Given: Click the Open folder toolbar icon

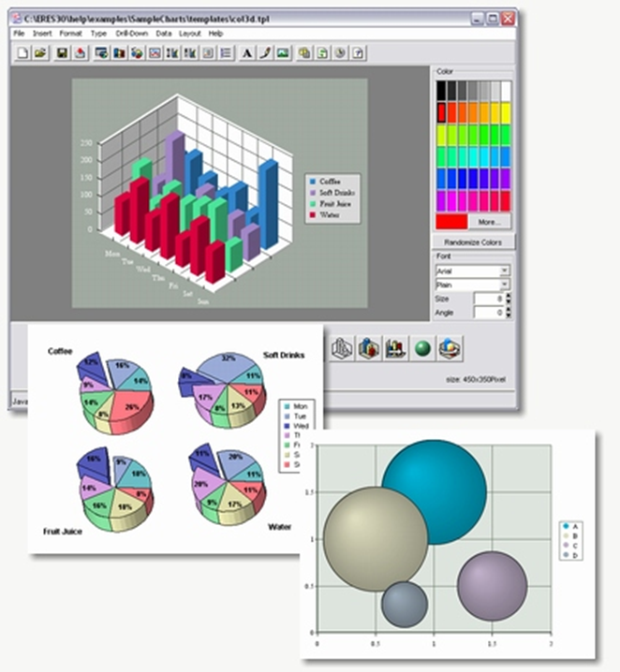Looking at the screenshot, I should point(40,52).
